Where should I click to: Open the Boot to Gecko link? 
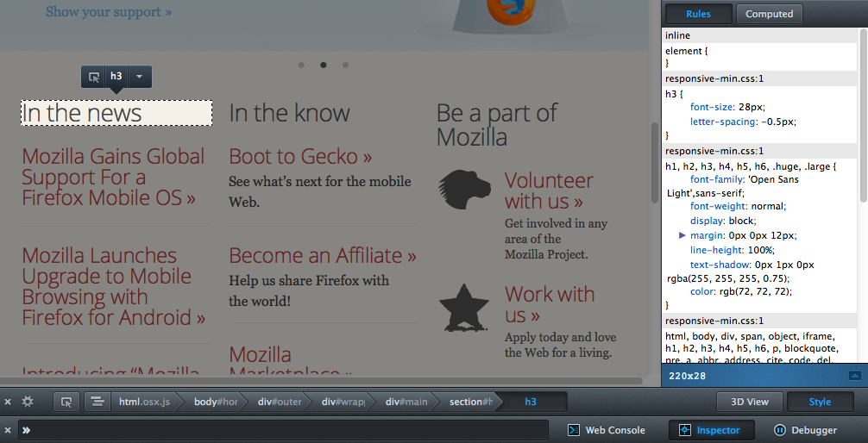point(300,157)
